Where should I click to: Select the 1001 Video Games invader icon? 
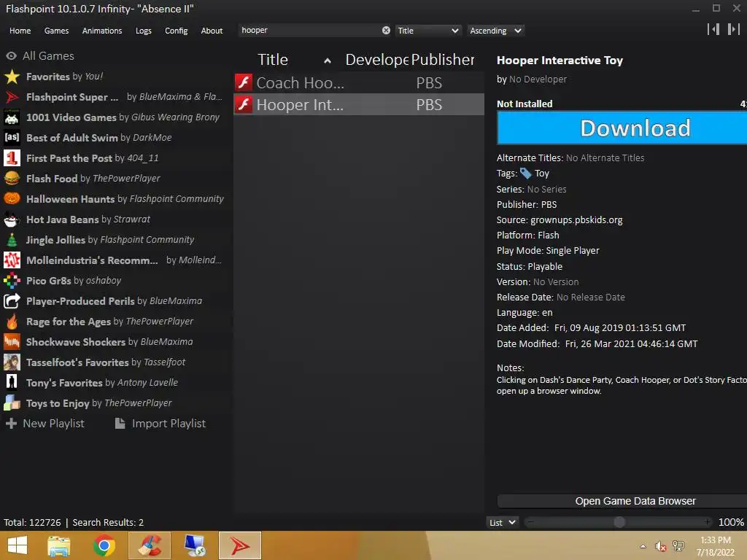pos(12,117)
